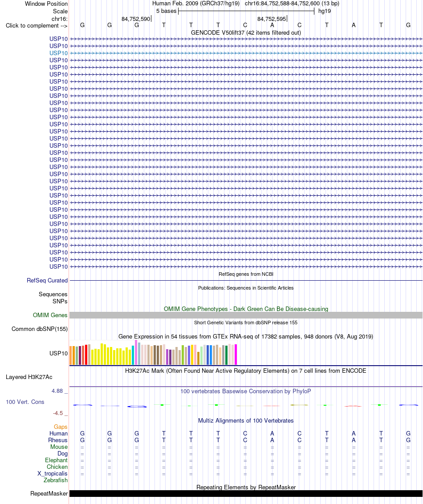This screenshot has width=423, height=504.
Task: Click the 'X_tropicalis' alignment row label
Action: pos(53,473)
